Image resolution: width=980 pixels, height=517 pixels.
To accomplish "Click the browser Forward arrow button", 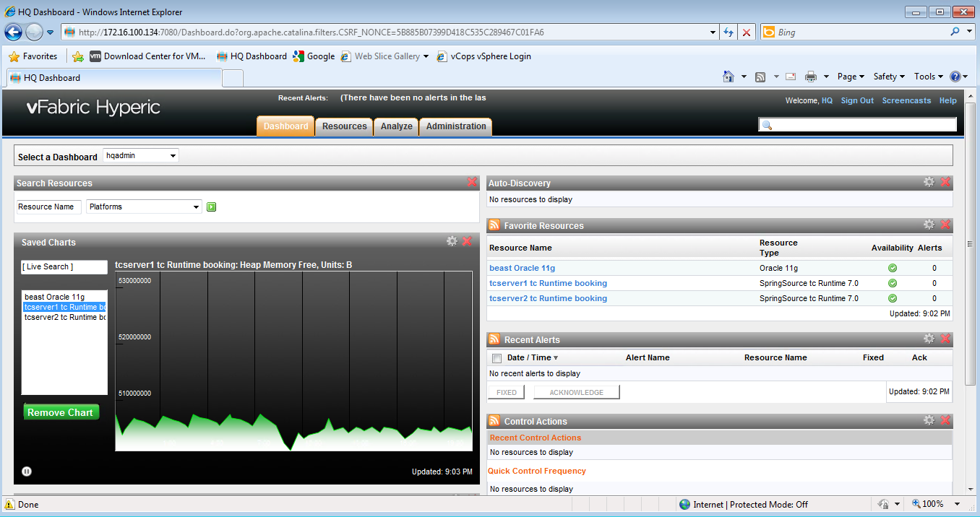I will tap(34, 32).
